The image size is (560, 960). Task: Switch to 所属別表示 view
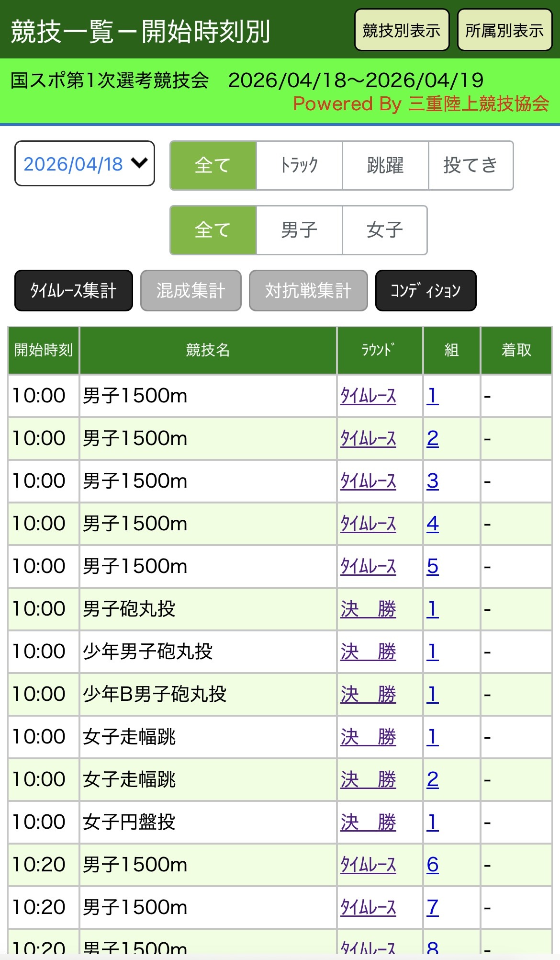point(504,31)
